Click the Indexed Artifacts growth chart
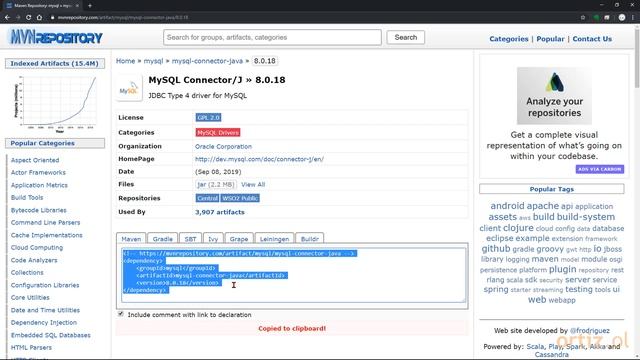 [x=55, y=103]
